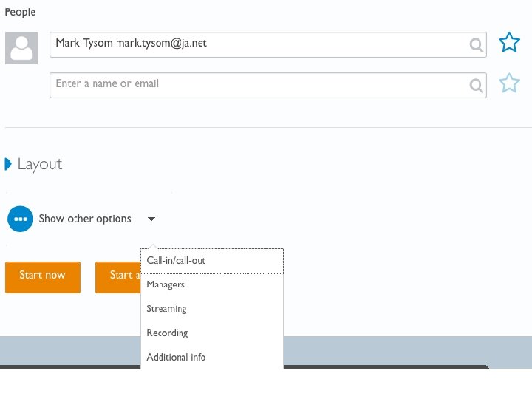The image size is (532, 399).
Task: Expand the Layout section triangle
Action: point(9,164)
